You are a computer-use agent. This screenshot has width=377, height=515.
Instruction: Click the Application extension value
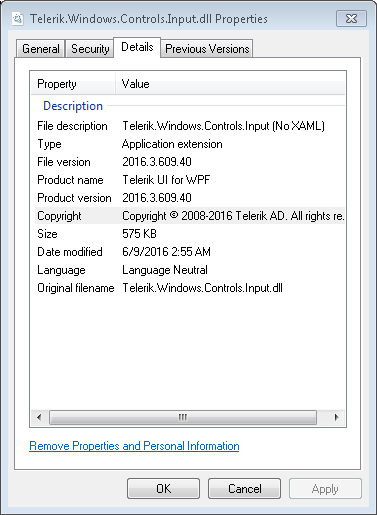[172, 144]
